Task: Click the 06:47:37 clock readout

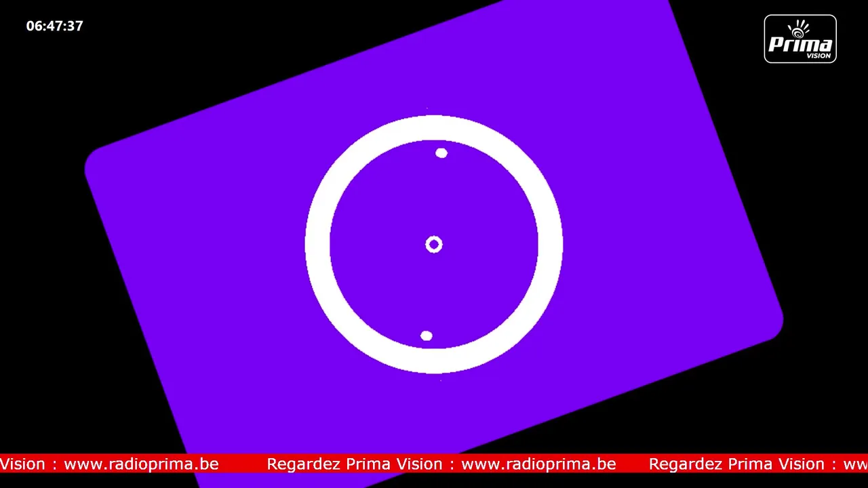Action: 55,26
